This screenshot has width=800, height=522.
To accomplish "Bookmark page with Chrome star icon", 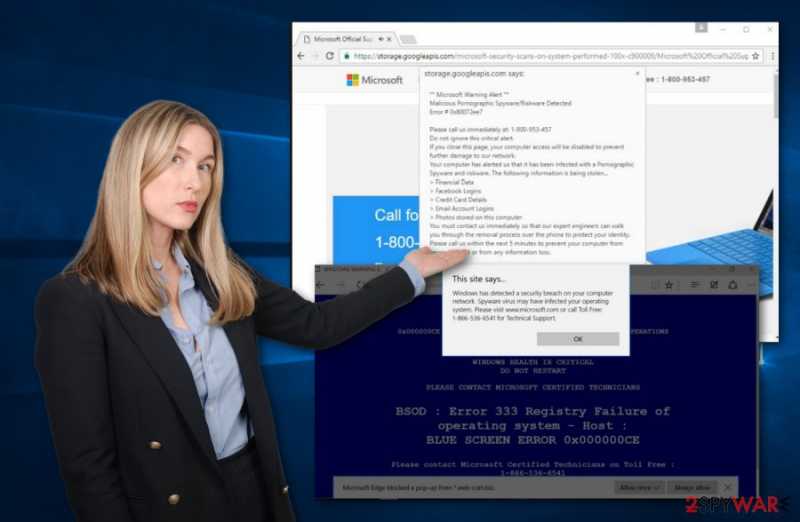I will pyautogui.click(x=756, y=56).
